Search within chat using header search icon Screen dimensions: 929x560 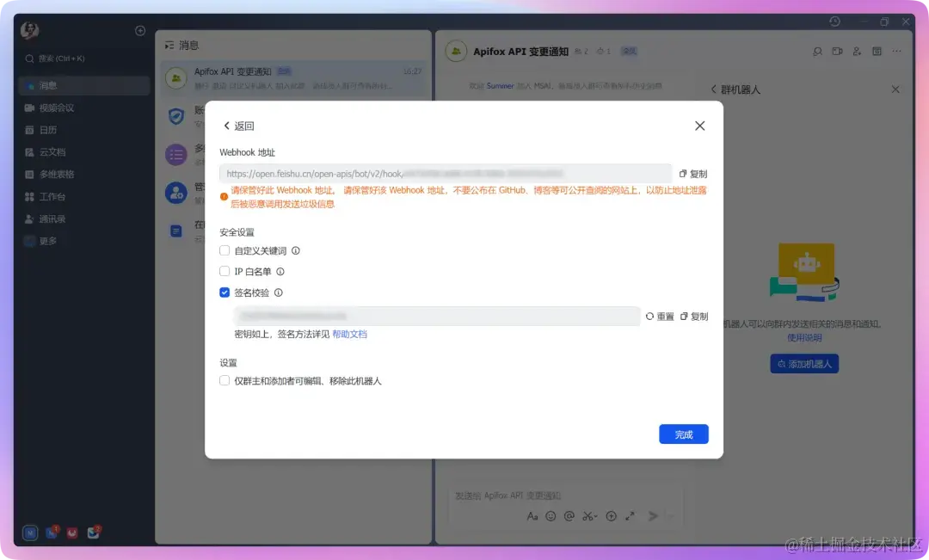coord(818,52)
